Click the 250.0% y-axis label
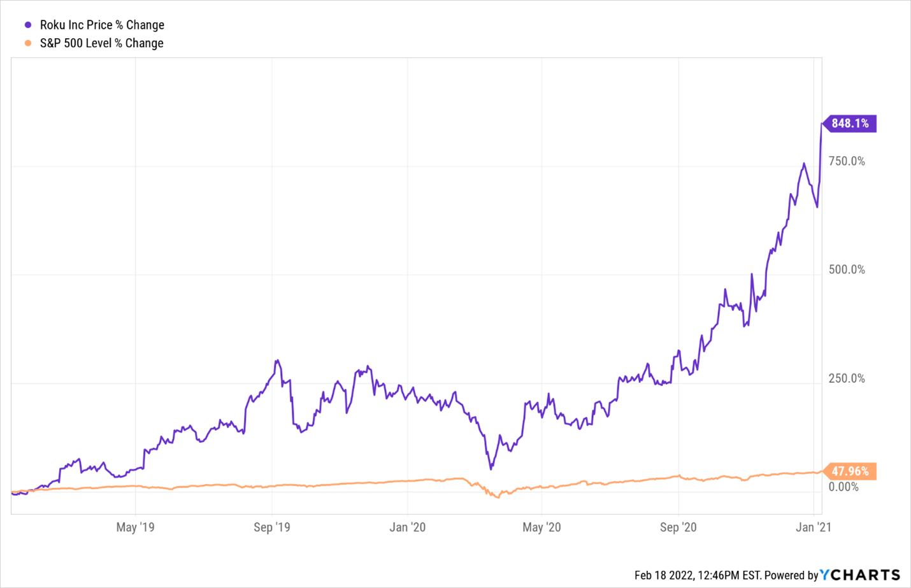Screen dimensions: 911x588 coord(847,378)
